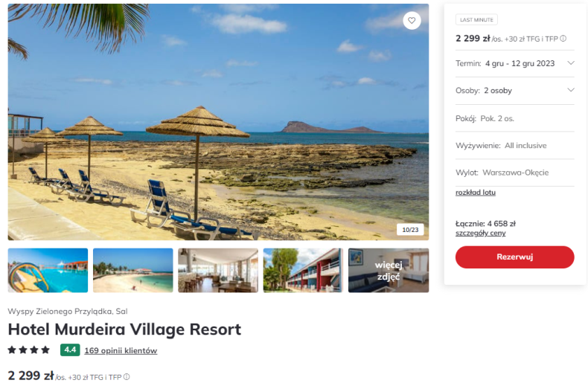Open więcej zdjęć photo gallery
The image size is (588, 386).
coord(389,270)
